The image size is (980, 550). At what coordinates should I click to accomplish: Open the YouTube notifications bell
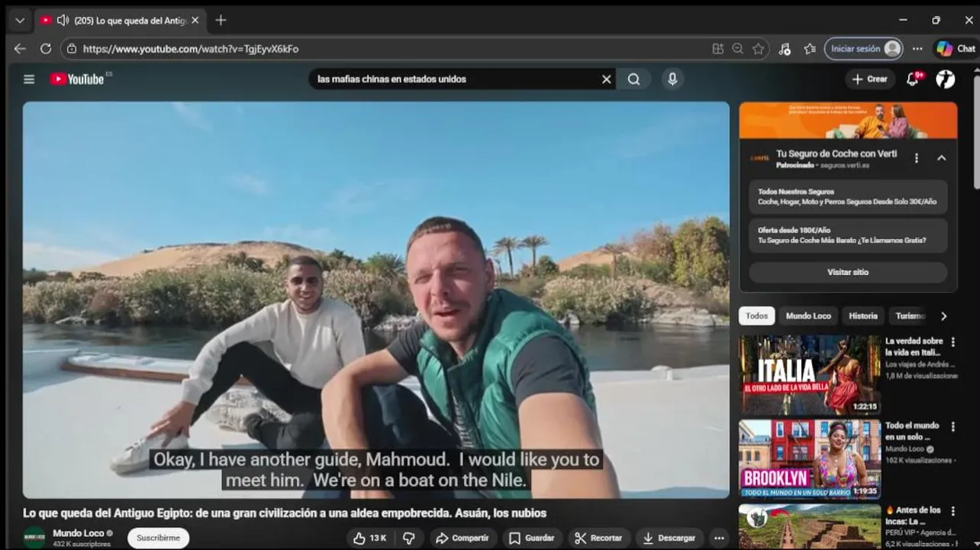[x=913, y=79]
